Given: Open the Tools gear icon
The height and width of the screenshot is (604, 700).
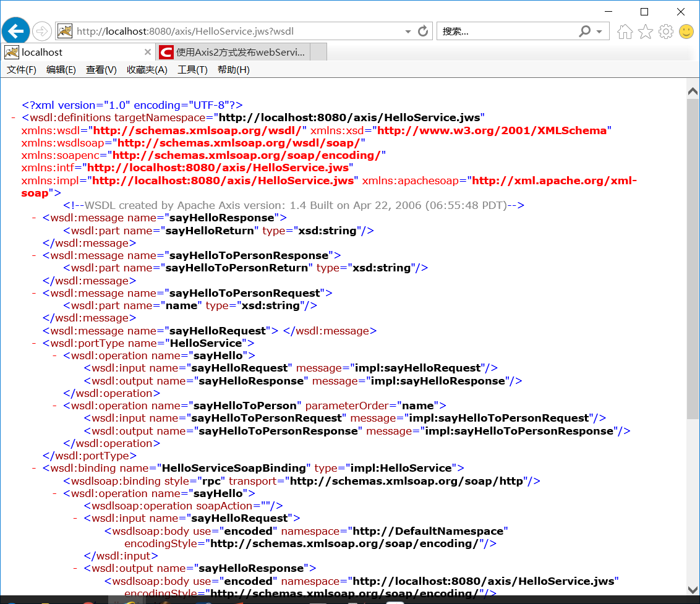Looking at the screenshot, I should [665, 32].
